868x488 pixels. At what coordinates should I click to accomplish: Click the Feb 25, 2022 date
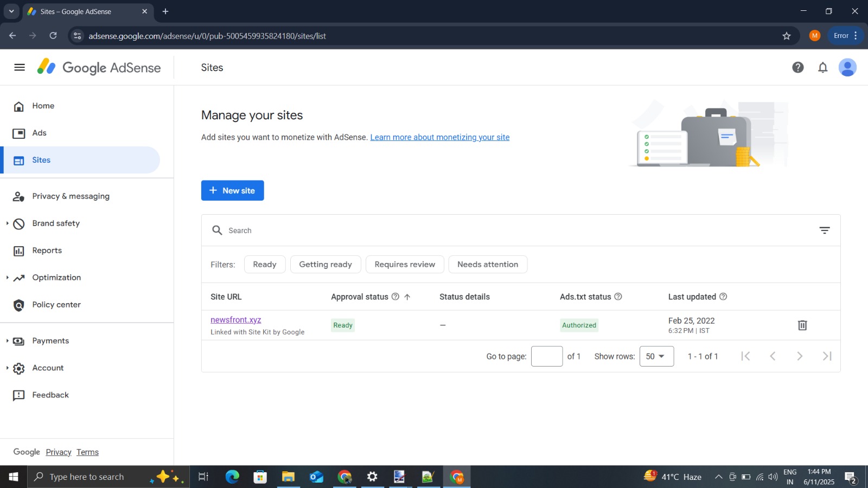(x=691, y=320)
